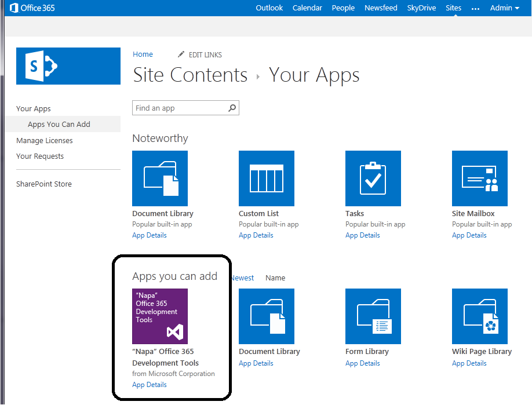532x405 pixels.
Task: Open the Document Library app tile
Action: tap(159, 178)
